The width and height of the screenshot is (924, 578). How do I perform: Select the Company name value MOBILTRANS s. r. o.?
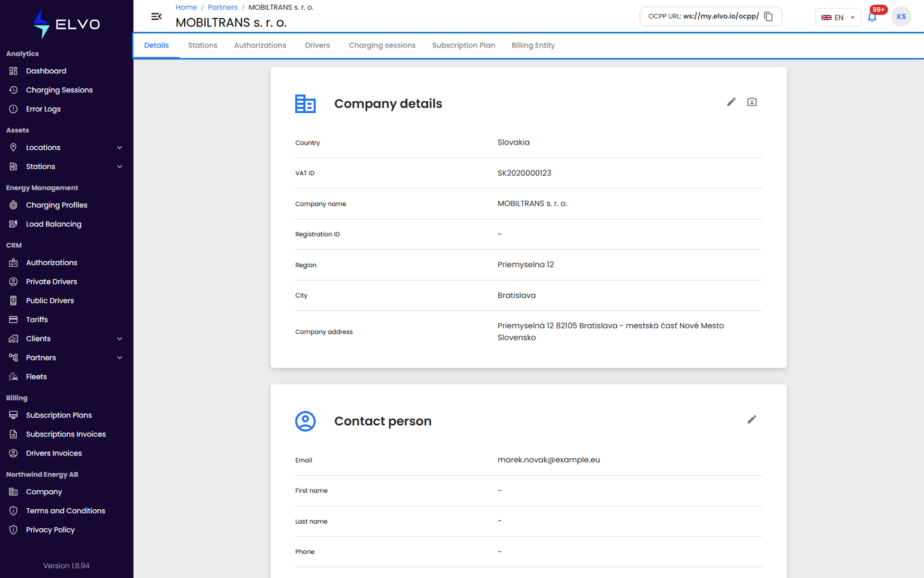point(532,203)
